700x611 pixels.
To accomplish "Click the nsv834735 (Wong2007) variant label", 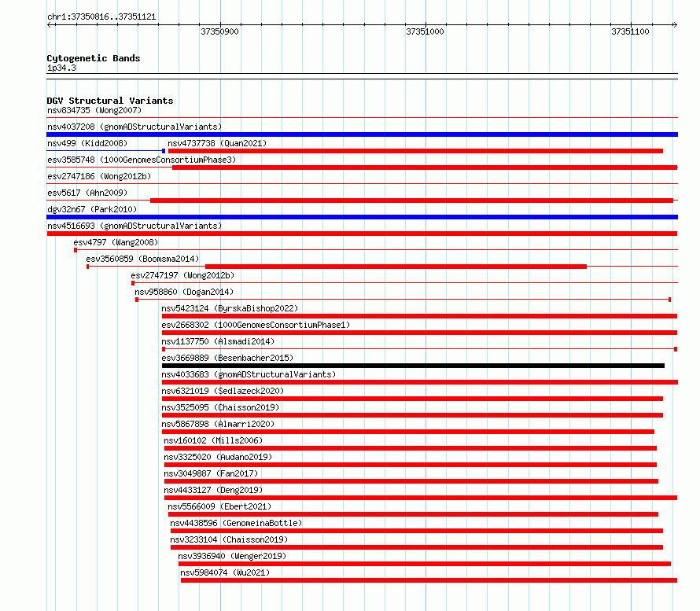I will click(94, 110).
